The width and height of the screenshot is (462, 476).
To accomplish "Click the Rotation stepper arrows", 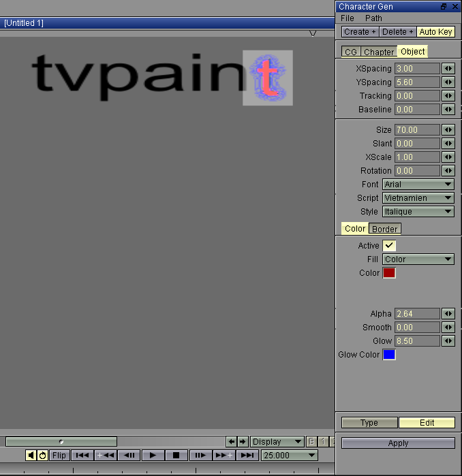I will click(x=448, y=171).
